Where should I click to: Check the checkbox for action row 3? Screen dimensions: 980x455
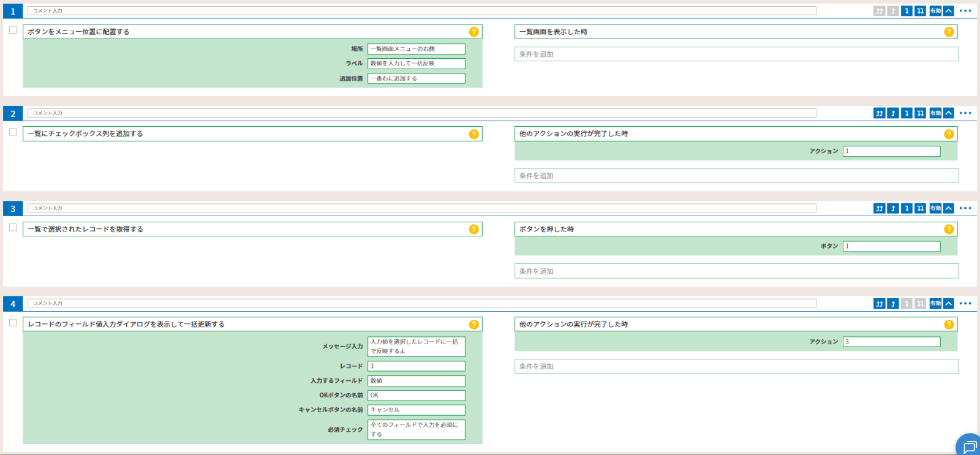[13, 227]
